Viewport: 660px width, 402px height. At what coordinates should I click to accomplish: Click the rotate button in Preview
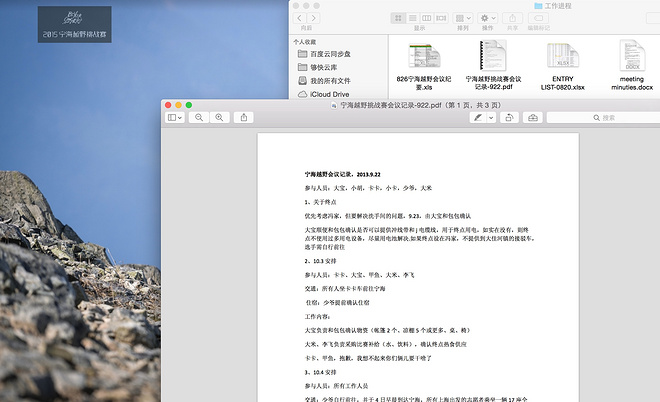pos(509,118)
